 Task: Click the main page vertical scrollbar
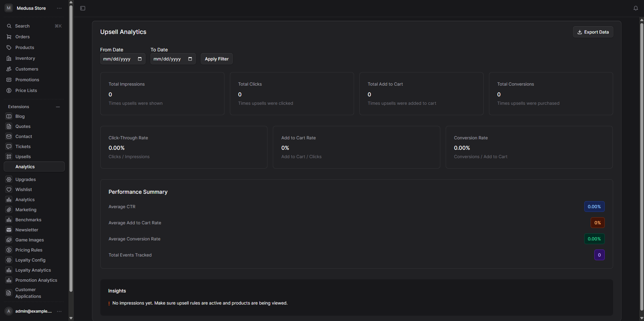pyautogui.click(x=642, y=166)
